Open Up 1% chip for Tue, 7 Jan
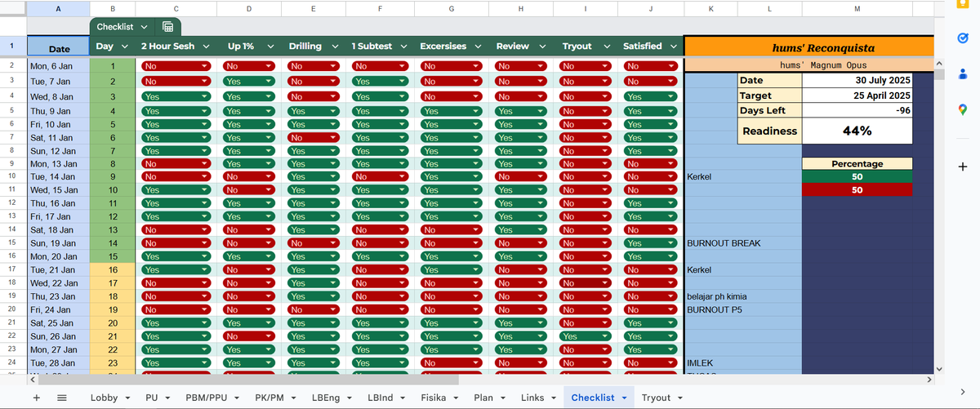The height and width of the screenshot is (409, 980). click(x=249, y=82)
